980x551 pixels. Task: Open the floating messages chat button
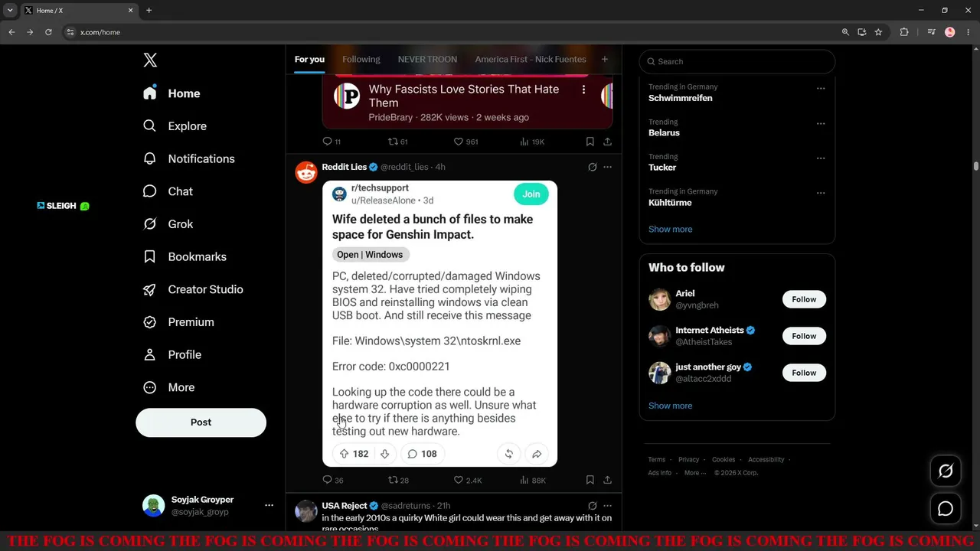[x=946, y=509]
